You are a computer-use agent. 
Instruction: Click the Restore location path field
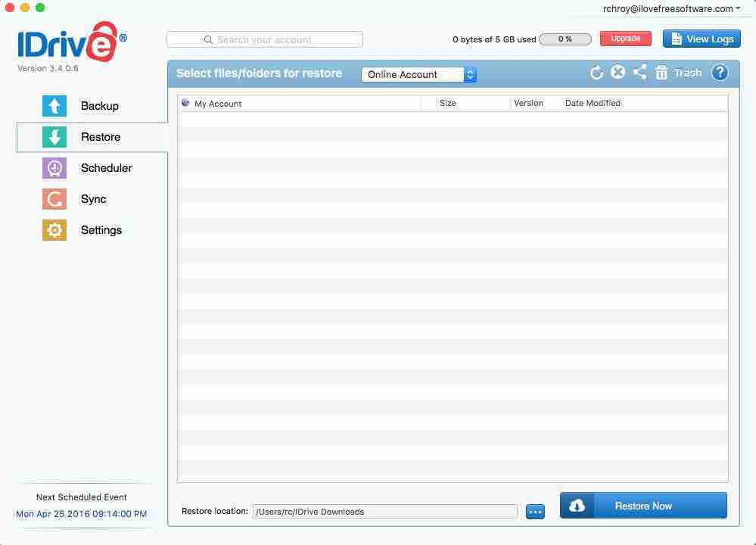pyautogui.click(x=384, y=511)
